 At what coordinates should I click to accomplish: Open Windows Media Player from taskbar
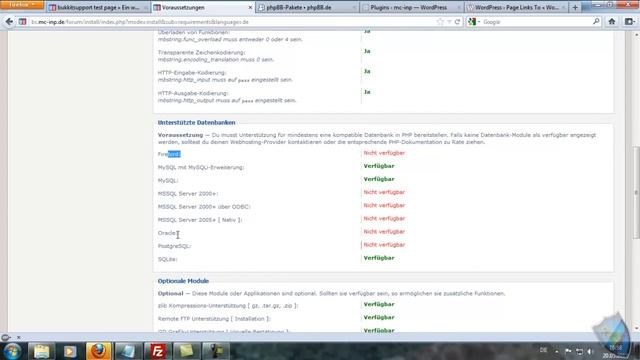70,351
